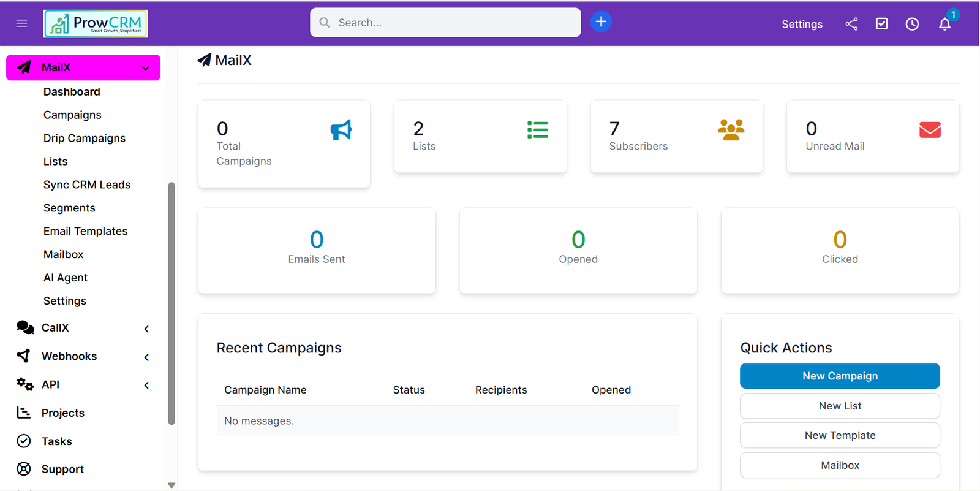Click the red Unread Mail envelope icon

(x=930, y=130)
